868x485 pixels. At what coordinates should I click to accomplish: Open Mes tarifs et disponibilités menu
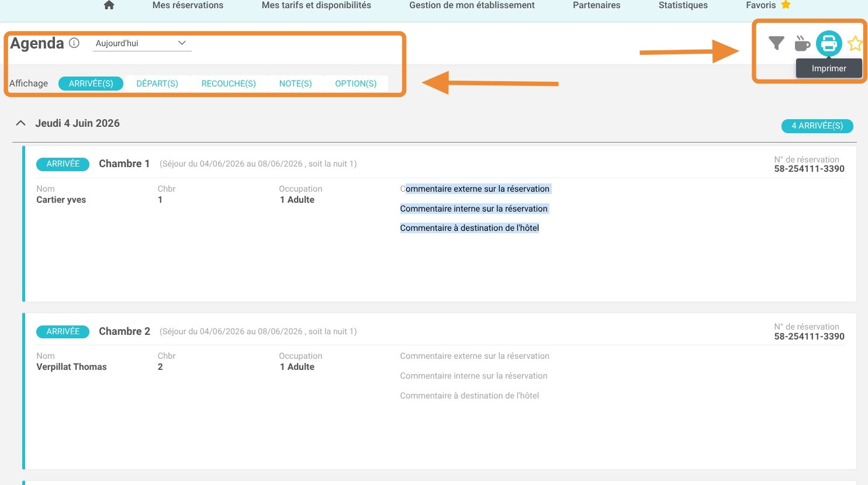[316, 5]
